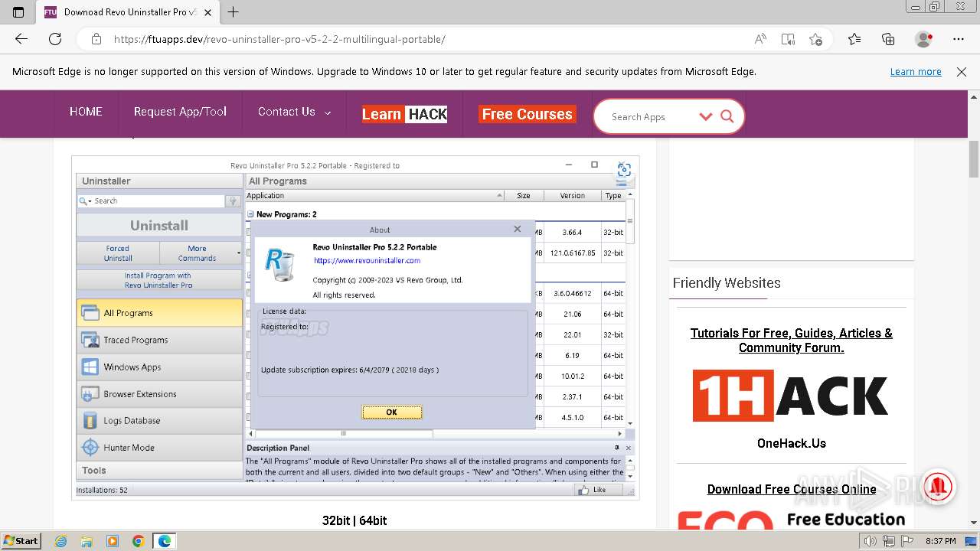The height and width of the screenshot is (551, 980).
Task: Open the browser profile avatar
Action: pos(924,39)
